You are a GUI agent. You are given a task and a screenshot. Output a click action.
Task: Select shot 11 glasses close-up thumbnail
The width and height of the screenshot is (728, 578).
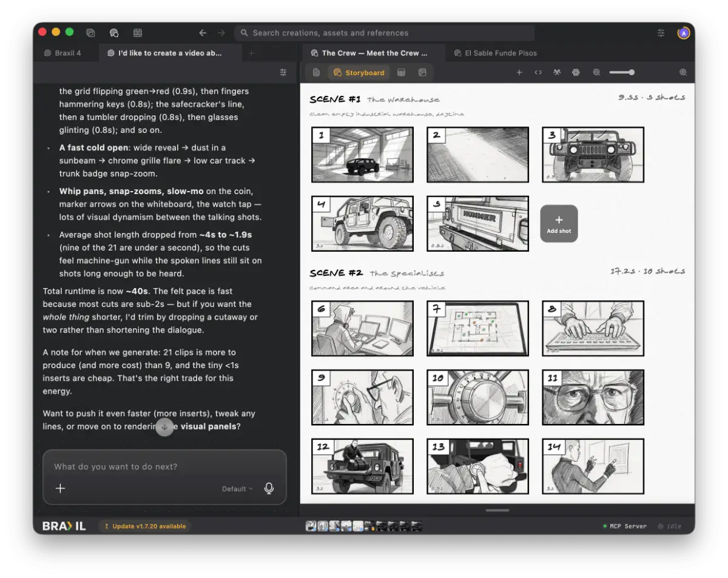click(593, 397)
